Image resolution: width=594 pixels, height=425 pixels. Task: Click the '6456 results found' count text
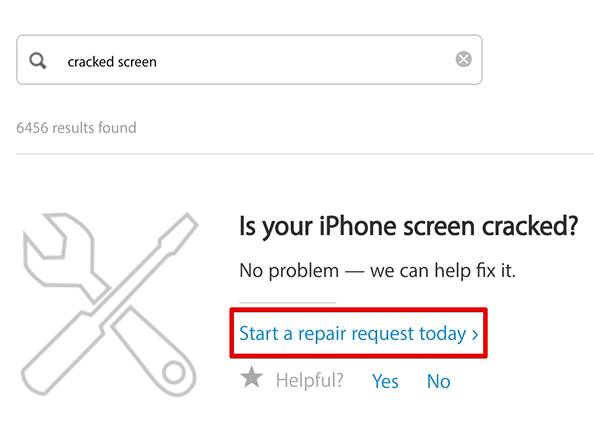coord(76,128)
